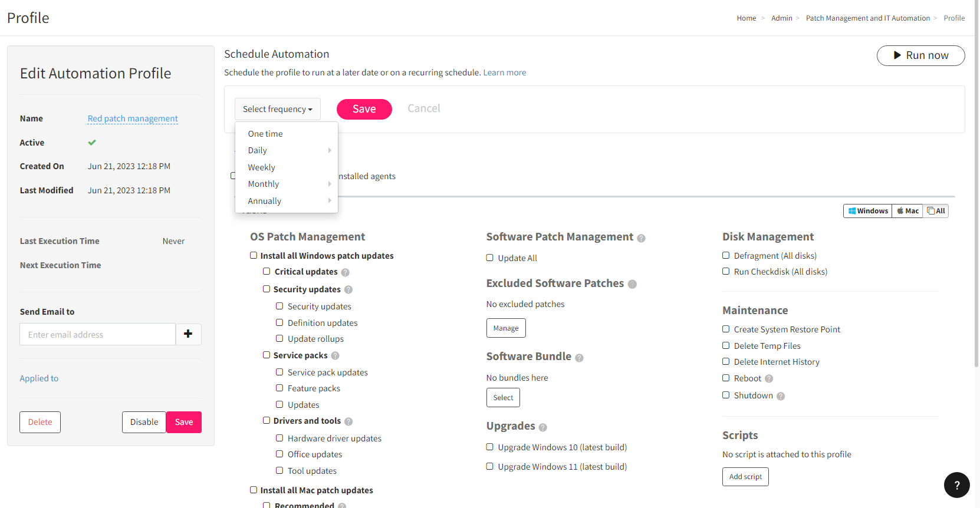
Task: Expand the Daily submenu arrow
Action: click(x=330, y=150)
